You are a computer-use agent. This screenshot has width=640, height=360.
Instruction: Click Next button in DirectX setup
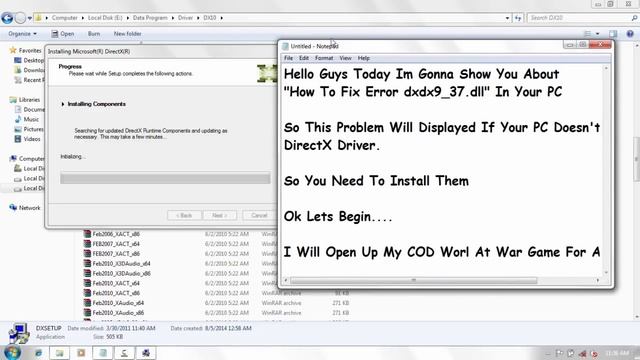pos(219,215)
